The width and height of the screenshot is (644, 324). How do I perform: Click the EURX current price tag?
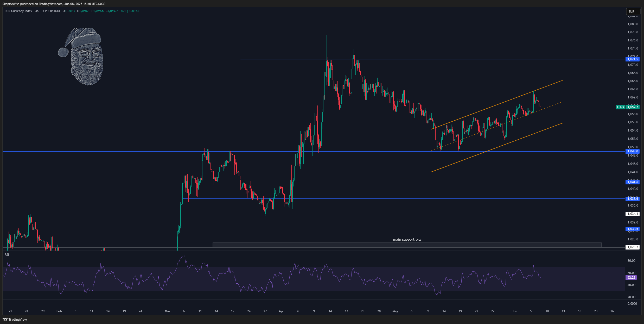(x=621, y=107)
